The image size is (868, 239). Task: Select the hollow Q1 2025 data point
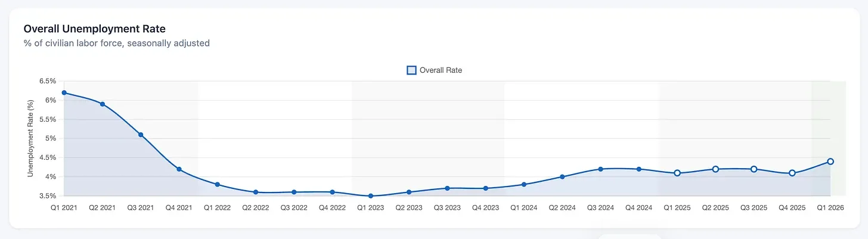point(677,173)
